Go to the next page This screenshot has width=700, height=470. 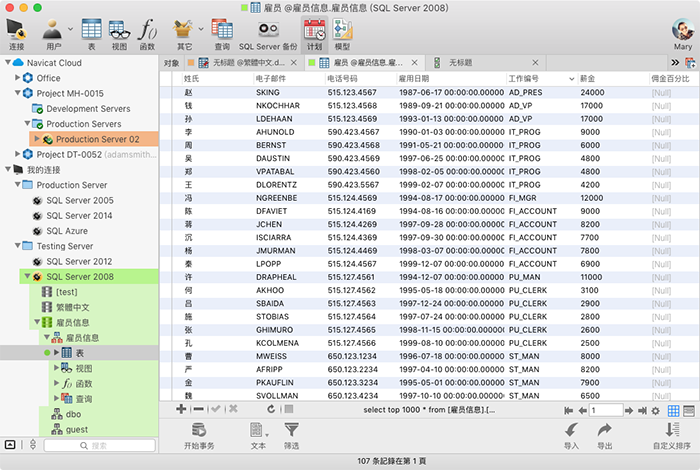coord(629,411)
